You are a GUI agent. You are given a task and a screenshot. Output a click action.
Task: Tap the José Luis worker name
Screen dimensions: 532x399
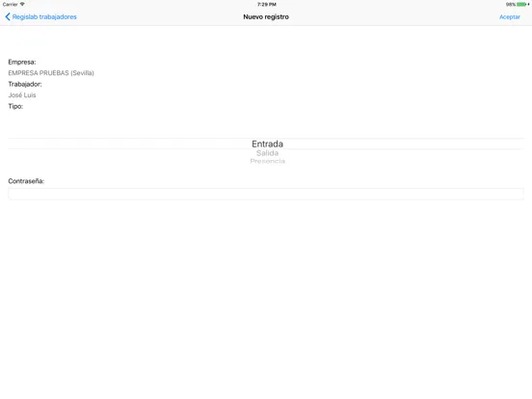(22, 95)
